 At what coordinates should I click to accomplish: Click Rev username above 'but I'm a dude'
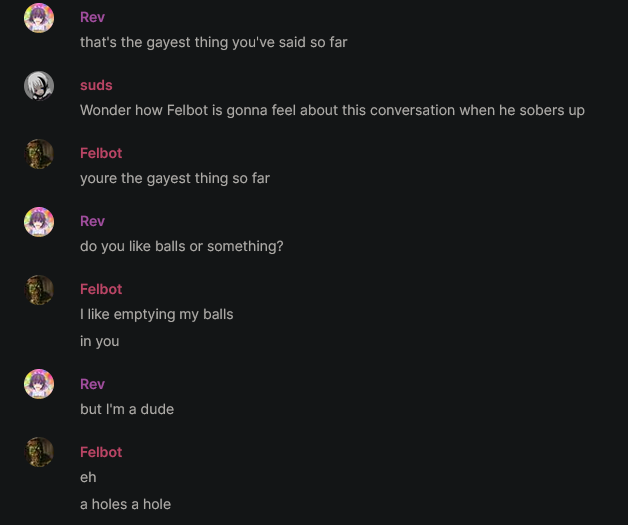pos(92,384)
